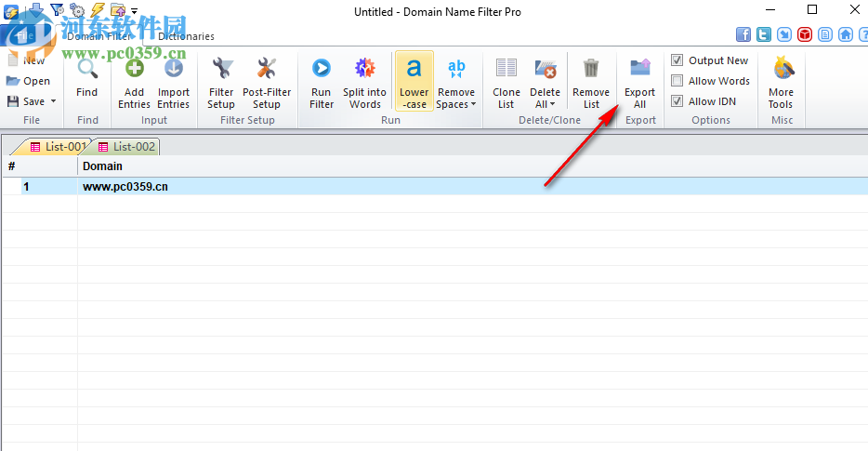The height and width of the screenshot is (451, 868).
Task: Enable the Allow Words checkbox
Action: point(677,81)
